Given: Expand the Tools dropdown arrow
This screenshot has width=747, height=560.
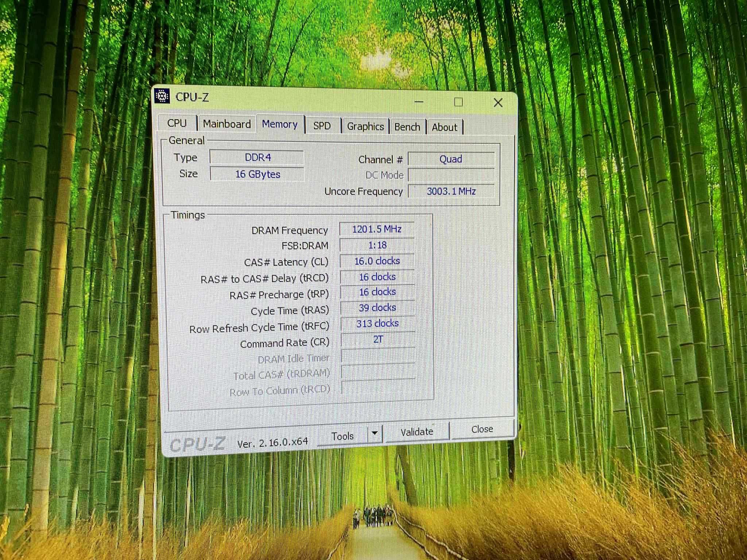Looking at the screenshot, I should [375, 434].
